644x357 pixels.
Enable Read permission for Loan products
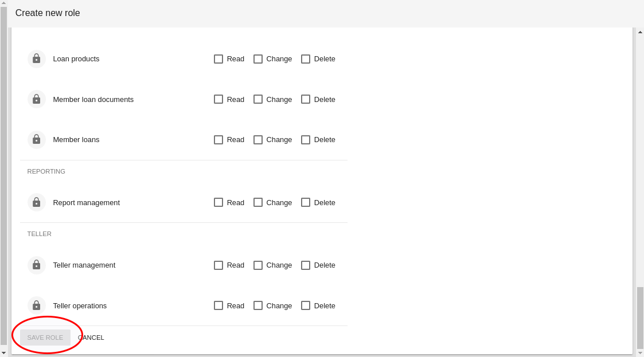pyautogui.click(x=218, y=59)
